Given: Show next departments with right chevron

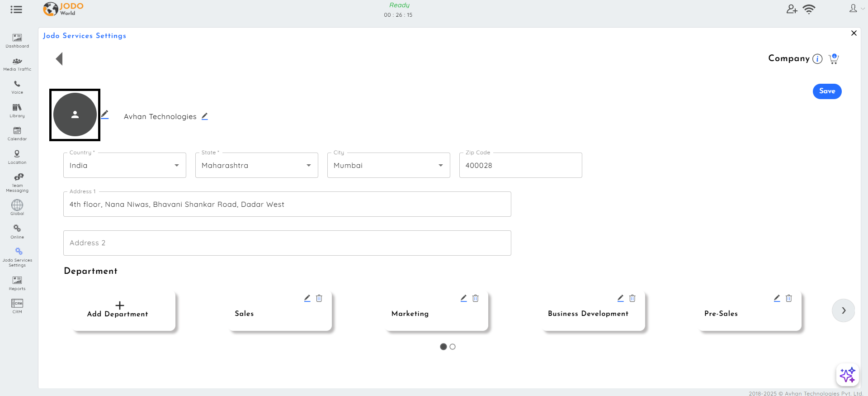Looking at the screenshot, I should 844,310.
